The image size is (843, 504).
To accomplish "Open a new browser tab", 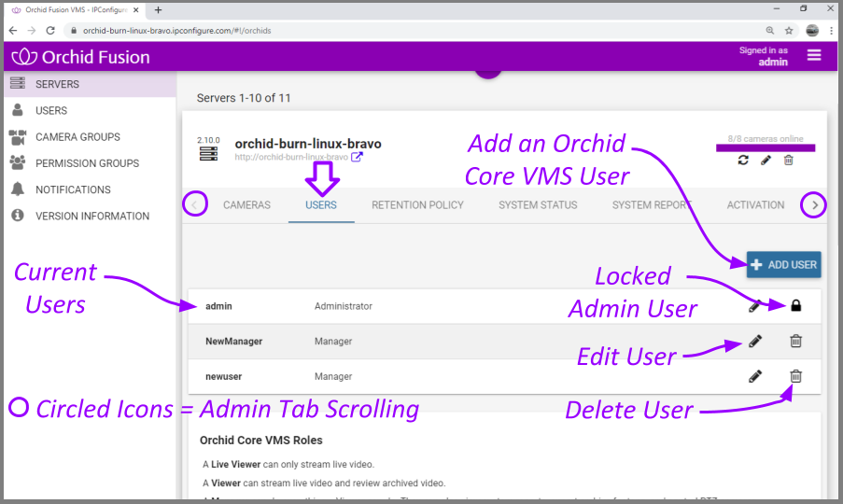I will click(158, 9).
